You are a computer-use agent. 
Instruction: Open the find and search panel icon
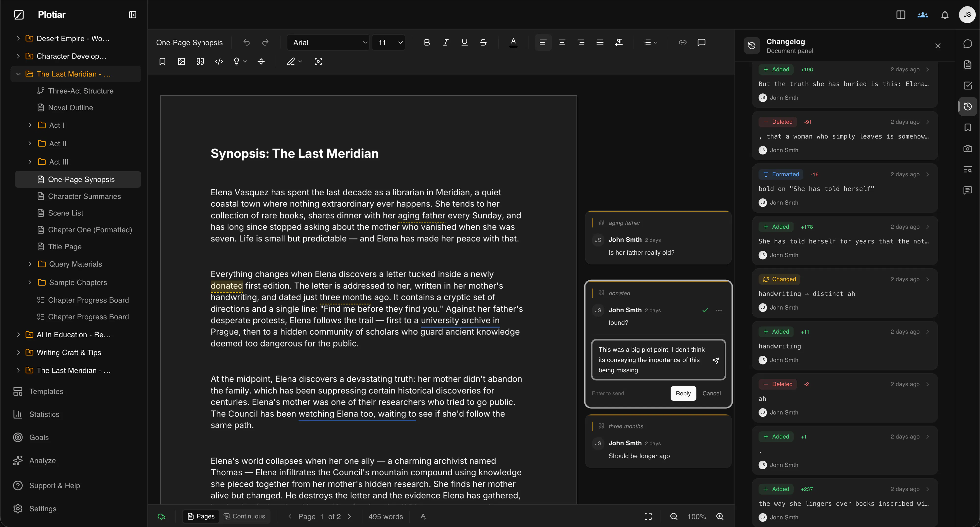[x=968, y=169]
